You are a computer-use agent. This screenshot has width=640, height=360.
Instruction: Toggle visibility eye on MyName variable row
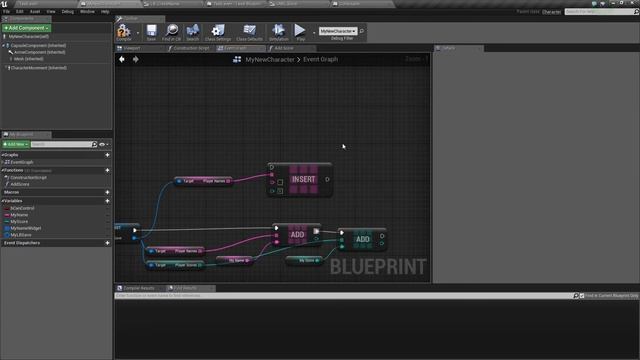[108, 215]
